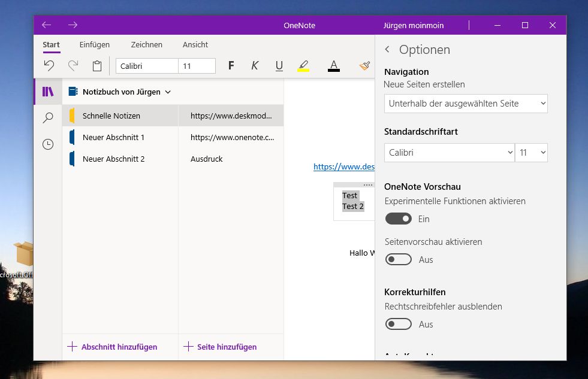Click the 'Test 2' text in the note
Viewport: 588px width, 379px height.
click(353, 207)
